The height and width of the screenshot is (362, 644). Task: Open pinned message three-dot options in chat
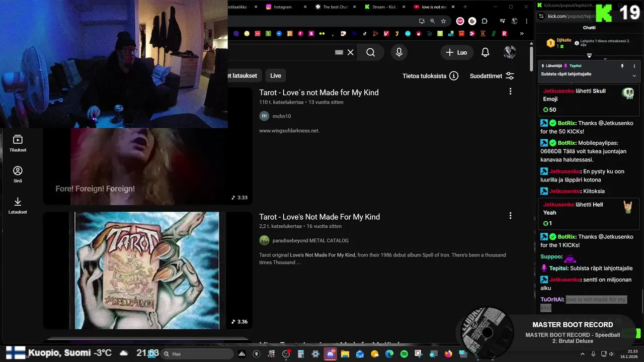click(x=634, y=66)
